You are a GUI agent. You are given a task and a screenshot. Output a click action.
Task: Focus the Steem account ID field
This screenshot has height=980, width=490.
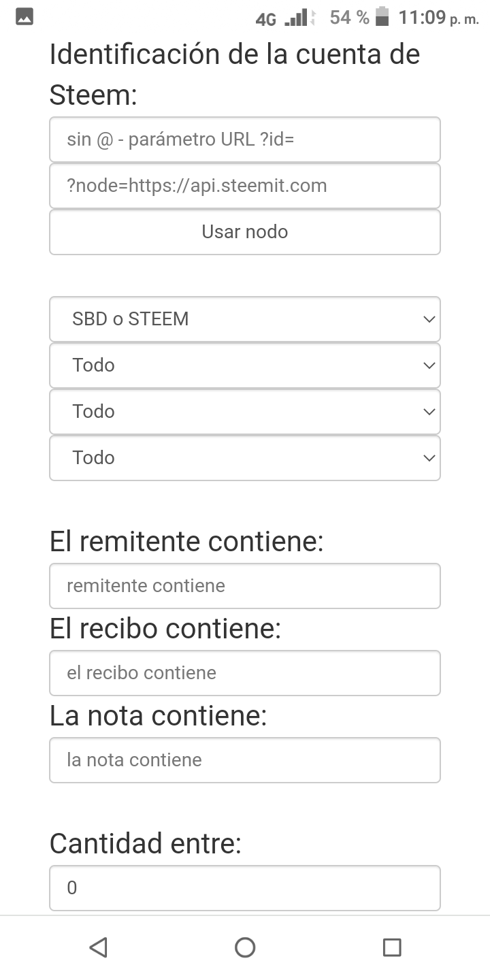(245, 140)
